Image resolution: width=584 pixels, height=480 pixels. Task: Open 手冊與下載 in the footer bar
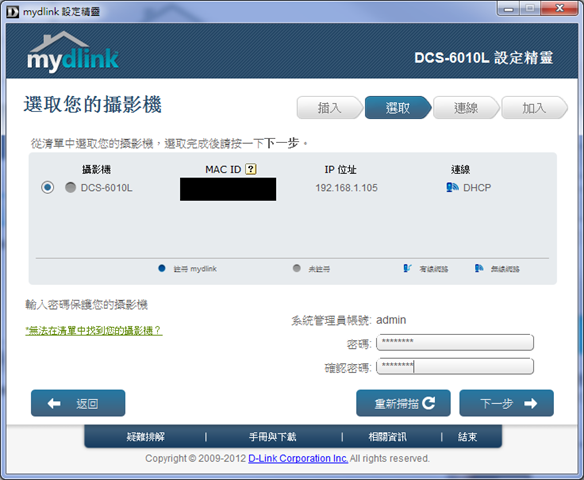[273, 436]
